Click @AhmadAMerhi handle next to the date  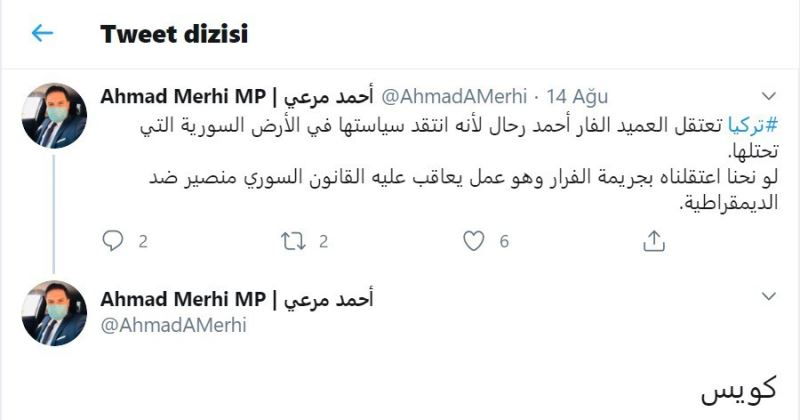[x=455, y=97]
